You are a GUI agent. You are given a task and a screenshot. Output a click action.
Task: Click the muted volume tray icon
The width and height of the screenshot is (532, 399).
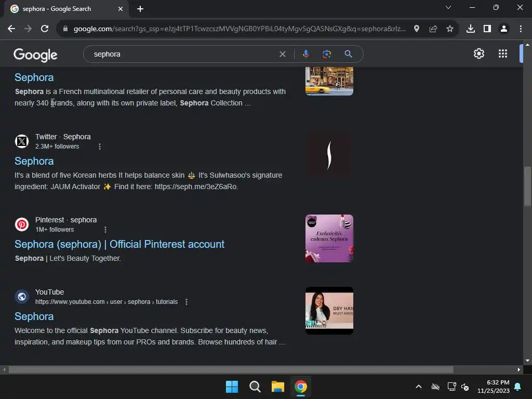pos(465,387)
